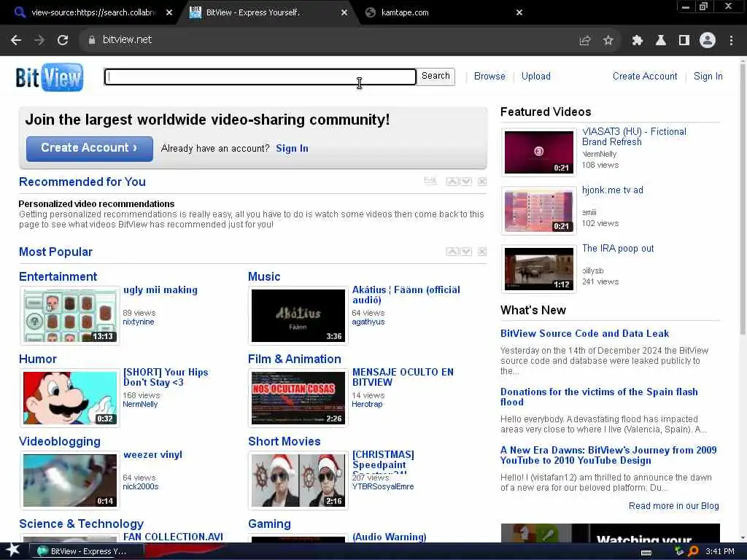The image size is (747, 560).
Task: Click Create Account in the header
Action: tap(645, 76)
